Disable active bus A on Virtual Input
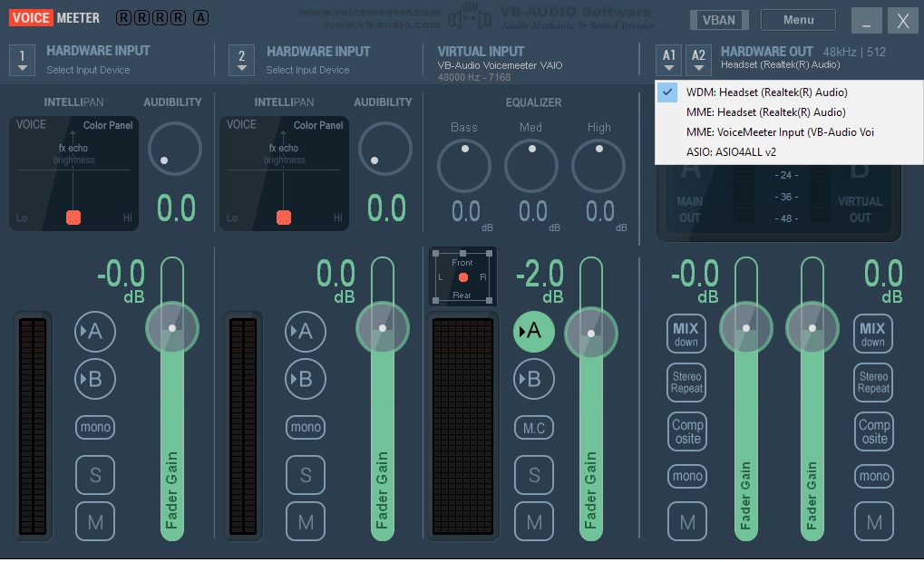Screen dimensions: 924x562 (x=534, y=332)
